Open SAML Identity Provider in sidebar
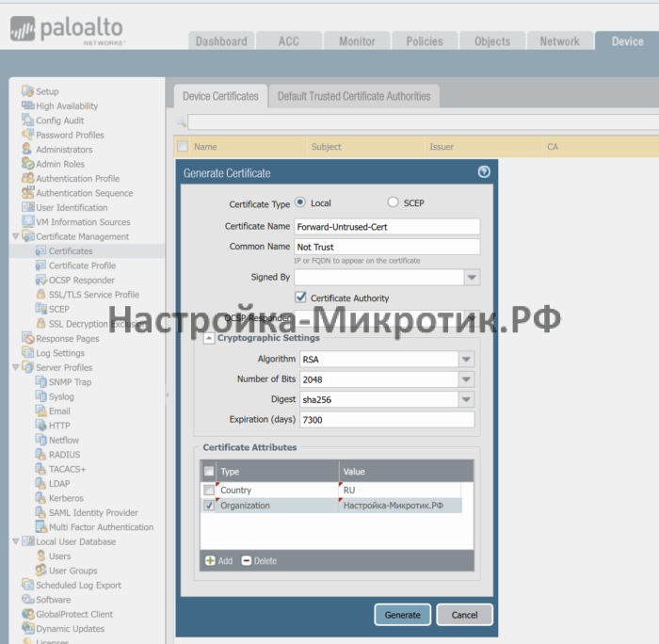The width and height of the screenshot is (659, 644). pyautogui.click(x=93, y=512)
